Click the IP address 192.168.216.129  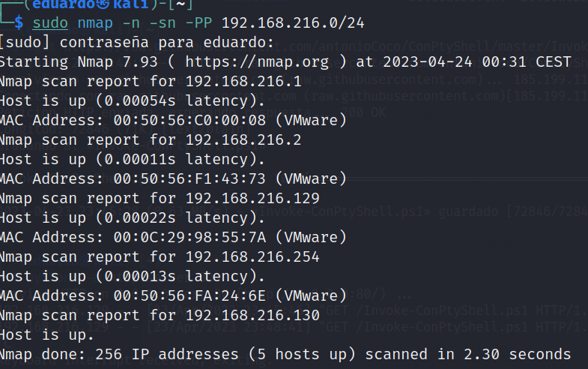coord(252,198)
